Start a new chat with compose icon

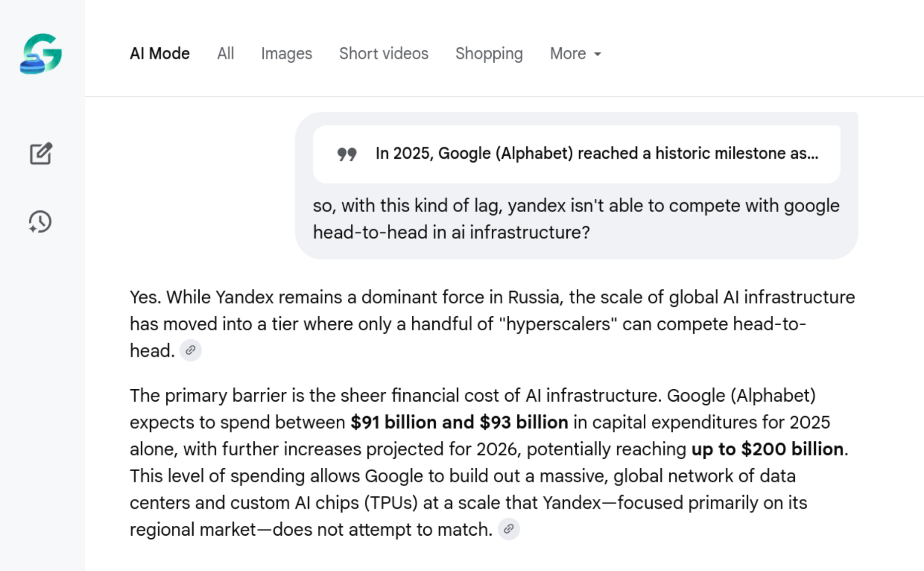pyautogui.click(x=41, y=153)
